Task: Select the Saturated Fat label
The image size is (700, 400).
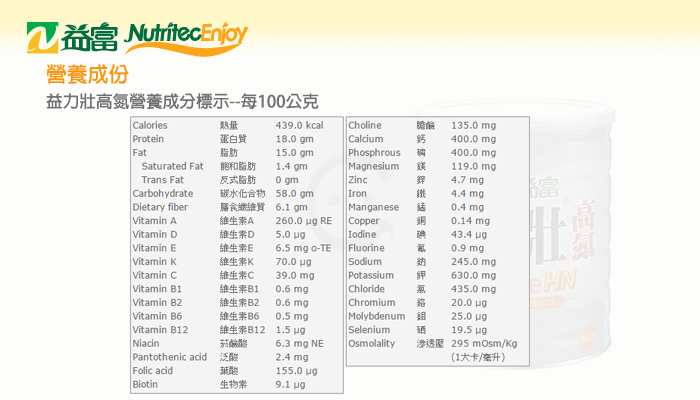Action: 172,166
